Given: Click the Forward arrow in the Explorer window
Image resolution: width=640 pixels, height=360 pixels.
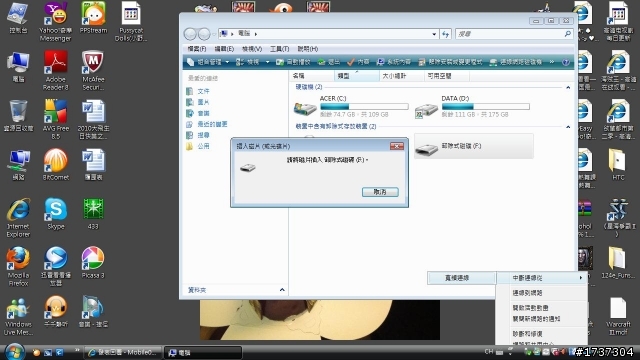Looking at the screenshot, I should tap(204, 34).
